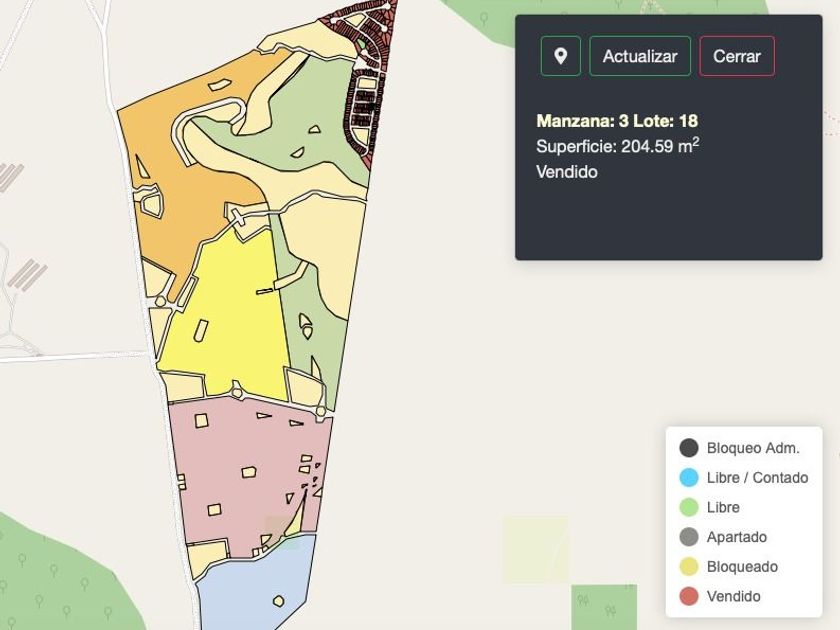Close the lot info panel with Cerrar
Viewport: 840px width, 630px height.
coord(737,56)
